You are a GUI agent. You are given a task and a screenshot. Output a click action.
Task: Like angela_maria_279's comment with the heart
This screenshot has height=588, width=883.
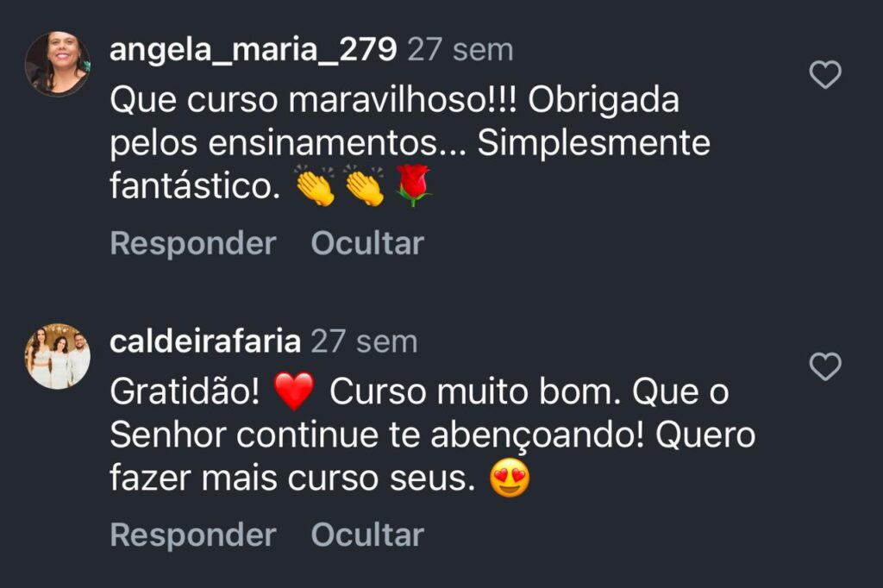coord(826,76)
